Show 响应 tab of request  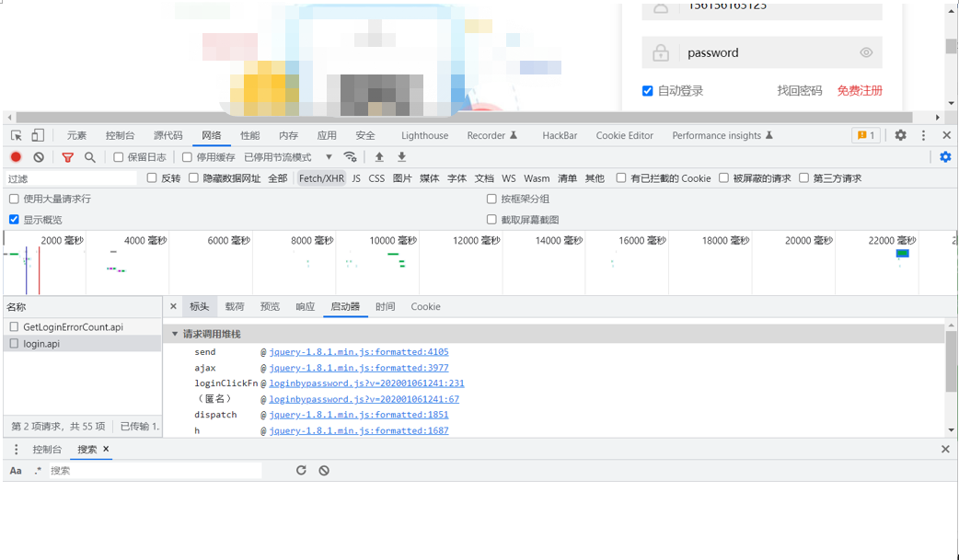point(306,306)
